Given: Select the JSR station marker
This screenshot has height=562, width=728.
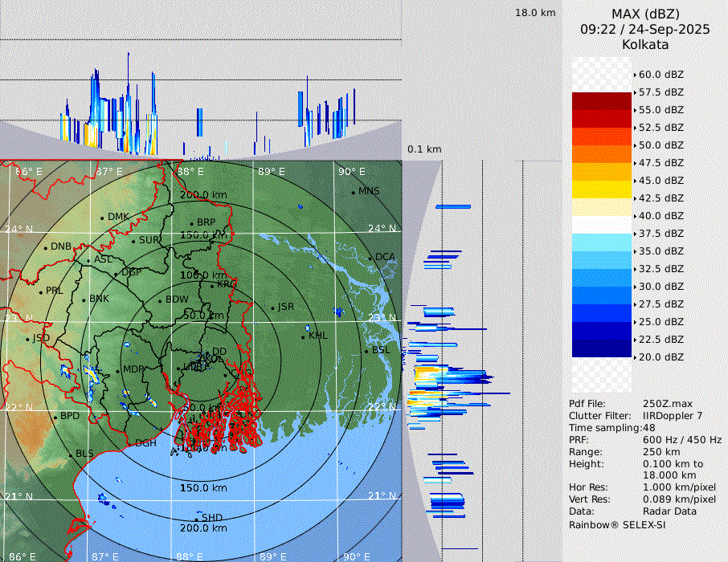Looking at the screenshot, I should (272, 307).
